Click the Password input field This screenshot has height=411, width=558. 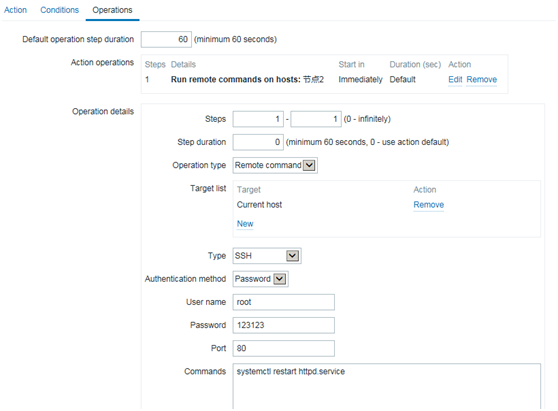(x=284, y=325)
